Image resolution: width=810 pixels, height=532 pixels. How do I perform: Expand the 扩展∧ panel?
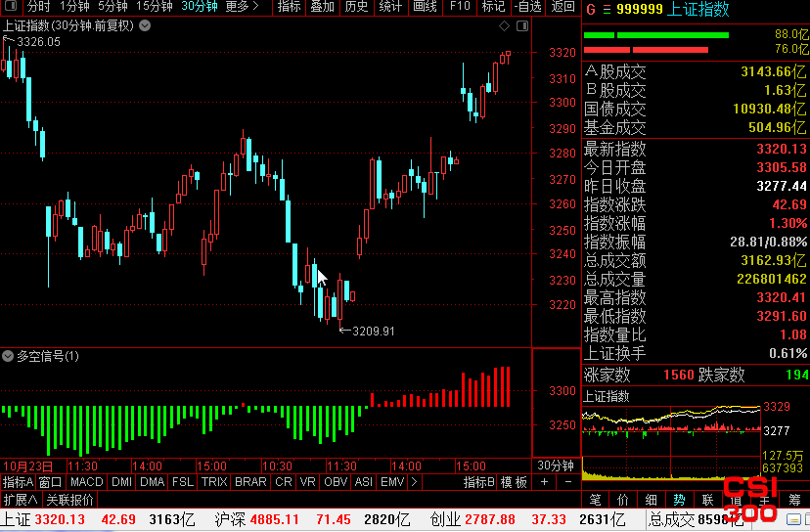[x=21, y=500]
